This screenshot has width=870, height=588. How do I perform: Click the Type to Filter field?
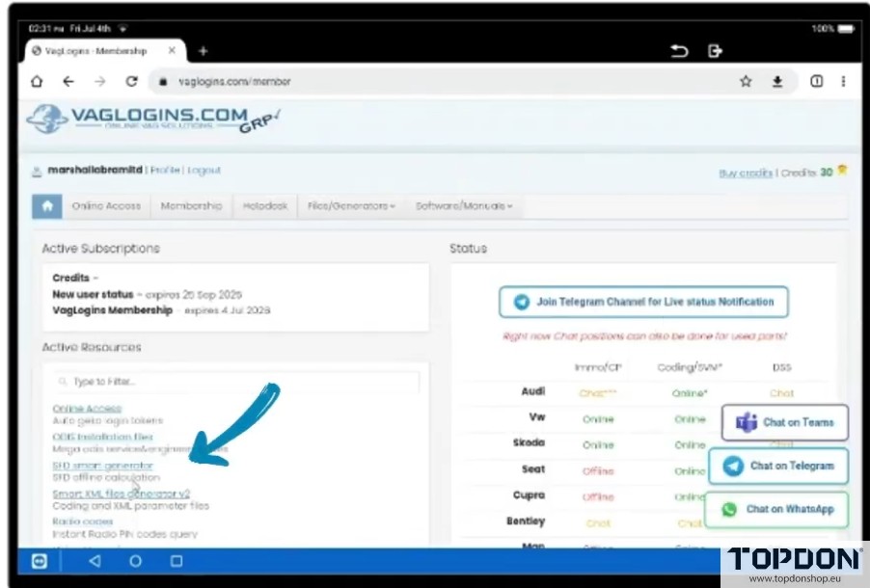(x=236, y=382)
